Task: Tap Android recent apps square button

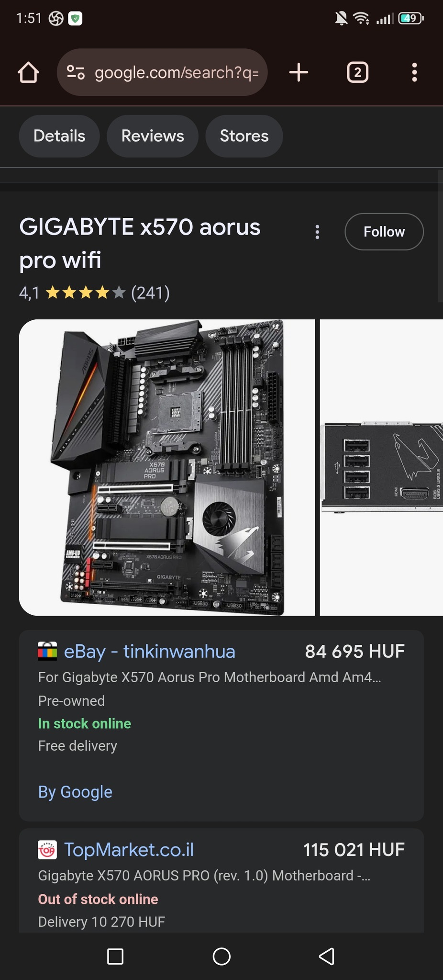Action: [x=115, y=957]
